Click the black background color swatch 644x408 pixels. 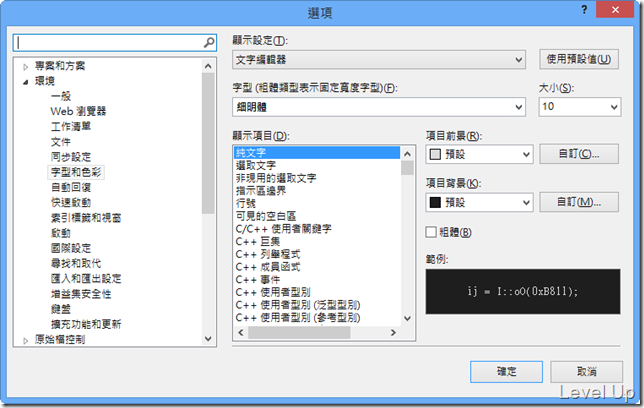coord(435,203)
